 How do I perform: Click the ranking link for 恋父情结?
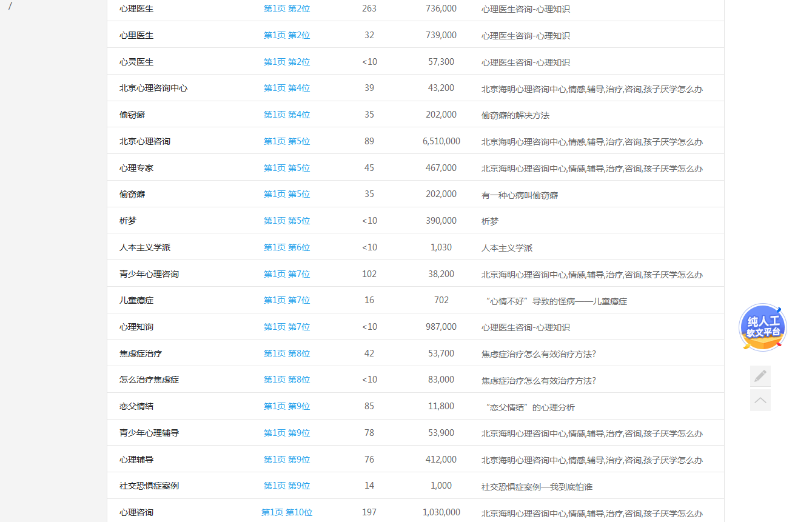tap(286, 406)
